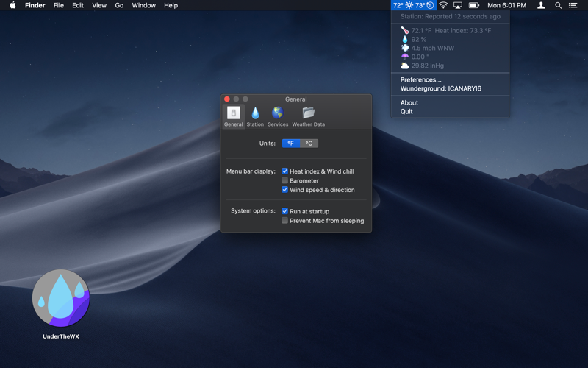Toggle Wind speed & direction checkbox
588x368 pixels.
(x=284, y=190)
